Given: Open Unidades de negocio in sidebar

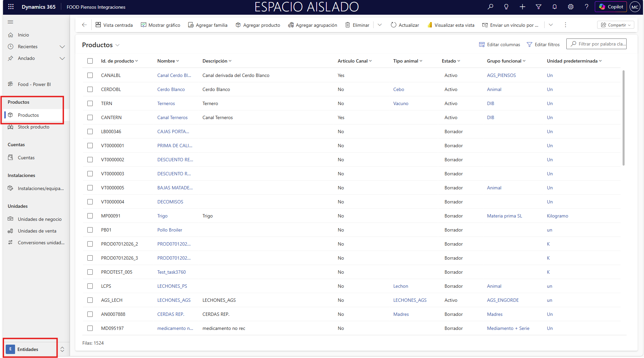Looking at the screenshot, I should click(x=39, y=219).
